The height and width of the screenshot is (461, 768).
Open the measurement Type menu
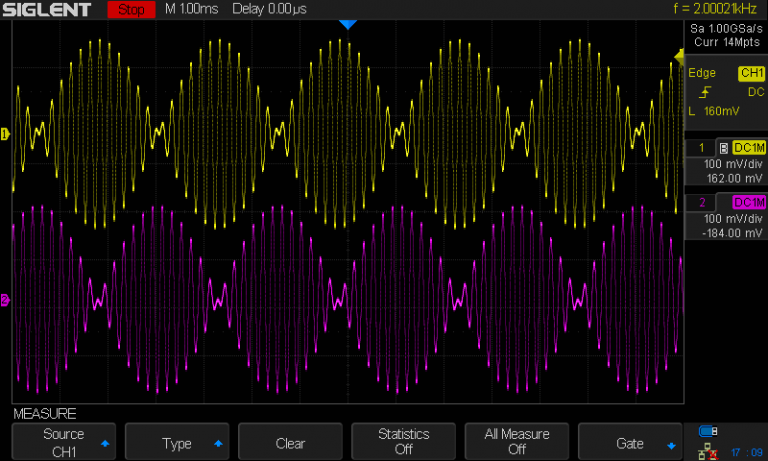click(x=177, y=441)
